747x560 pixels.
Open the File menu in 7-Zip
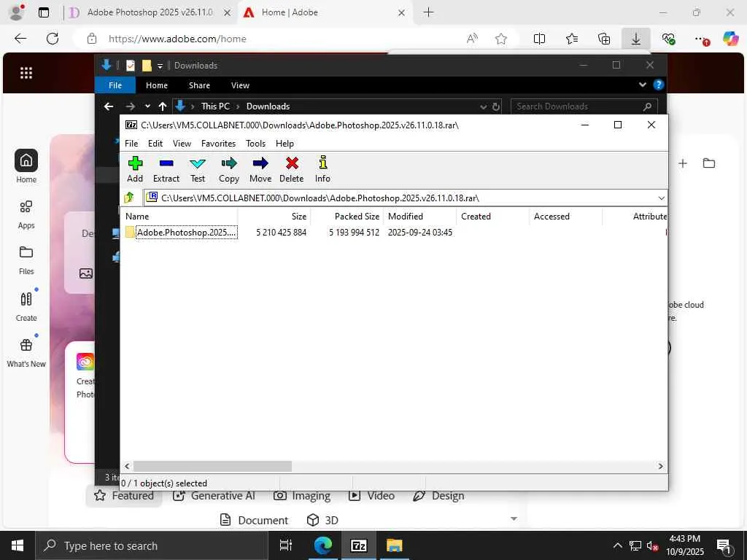point(131,144)
